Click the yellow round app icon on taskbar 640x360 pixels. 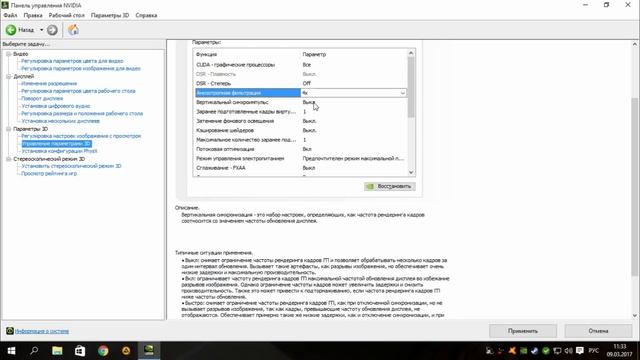tap(126, 351)
